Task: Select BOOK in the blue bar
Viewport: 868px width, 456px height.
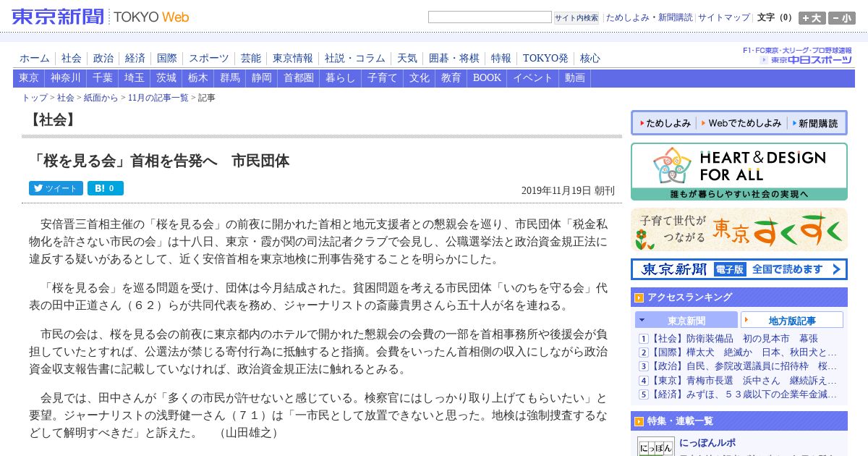Action: pos(487,78)
